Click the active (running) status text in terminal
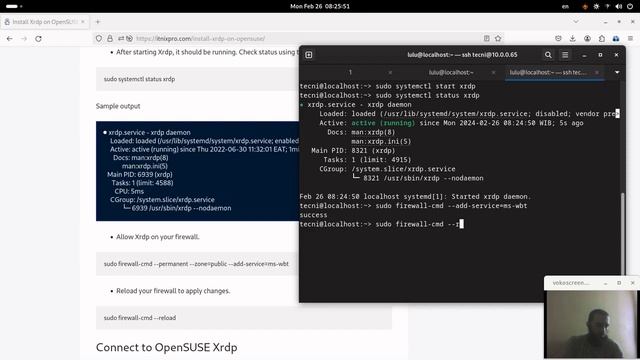This screenshot has width=640, height=360. click(x=383, y=123)
